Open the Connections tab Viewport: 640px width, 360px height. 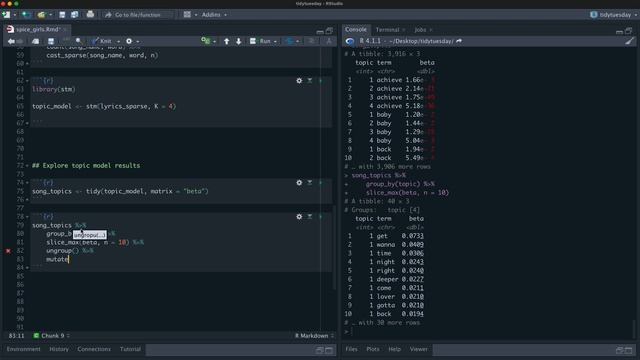[94, 349]
